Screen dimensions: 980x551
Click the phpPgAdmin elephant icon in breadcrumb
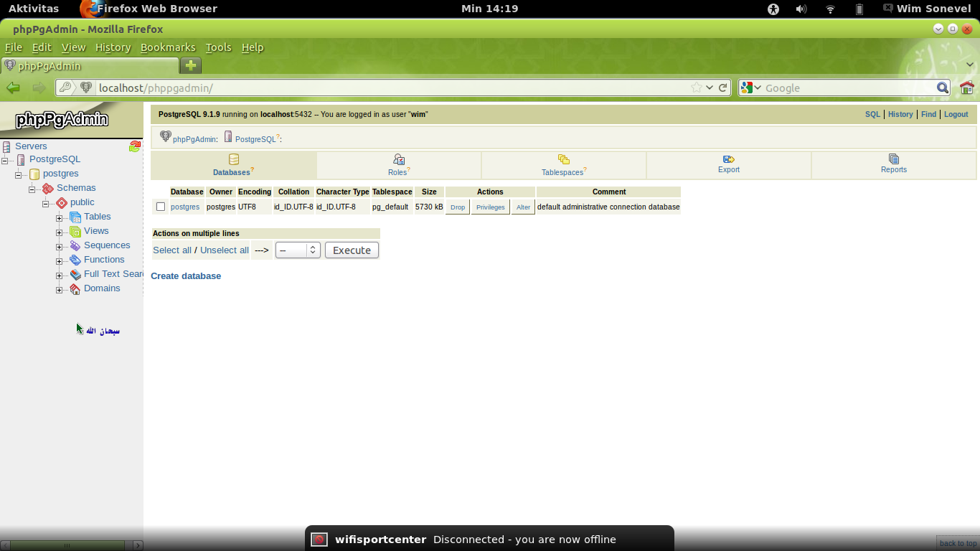click(166, 136)
